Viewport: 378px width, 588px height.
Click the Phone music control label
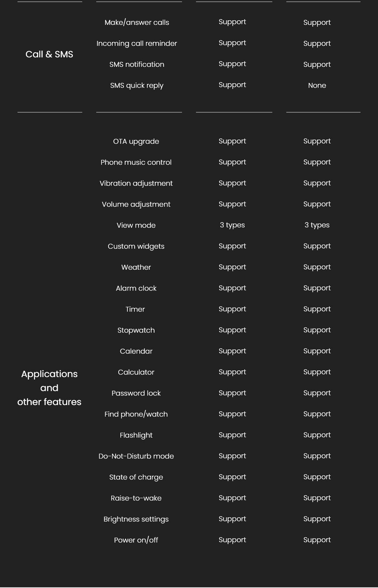[x=136, y=162]
